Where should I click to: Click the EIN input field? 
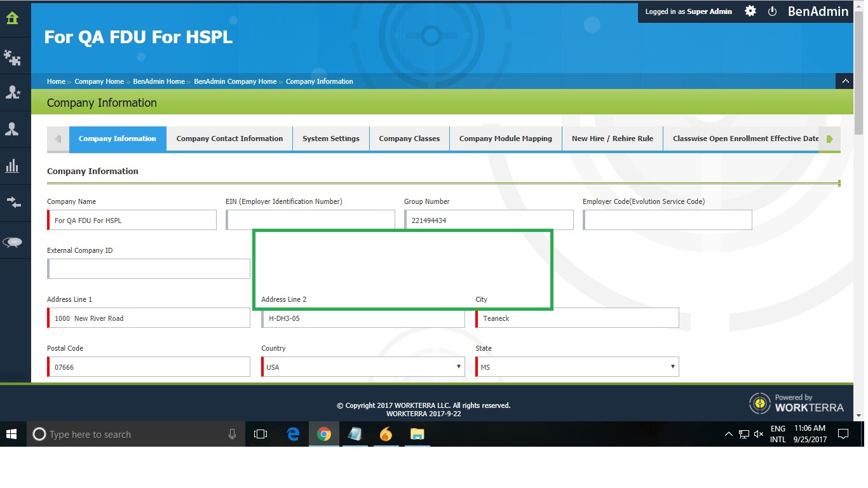click(x=310, y=220)
